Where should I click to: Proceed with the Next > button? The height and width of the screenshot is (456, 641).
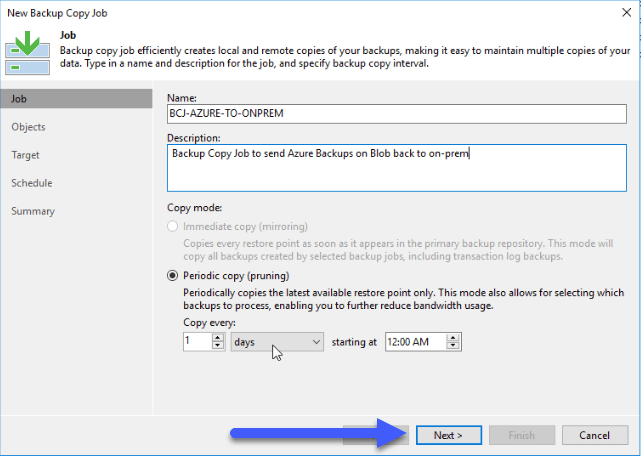[x=448, y=435]
